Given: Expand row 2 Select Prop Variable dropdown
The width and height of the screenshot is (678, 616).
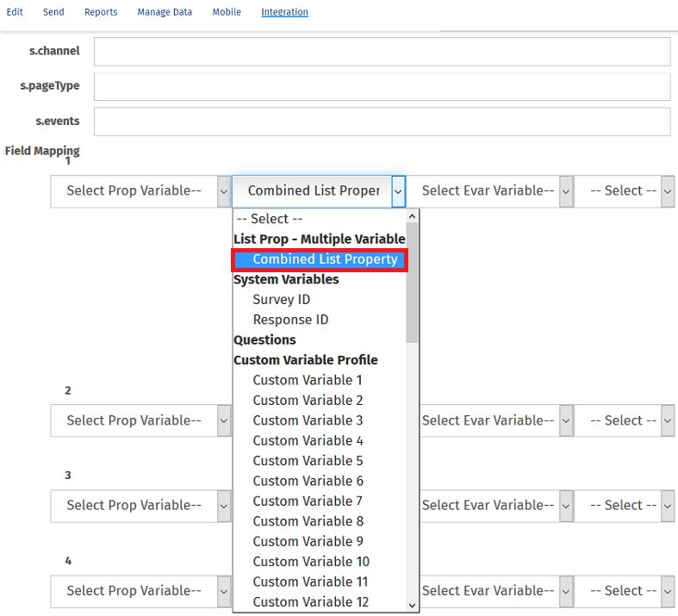Looking at the screenshot, I should [140, 420].
